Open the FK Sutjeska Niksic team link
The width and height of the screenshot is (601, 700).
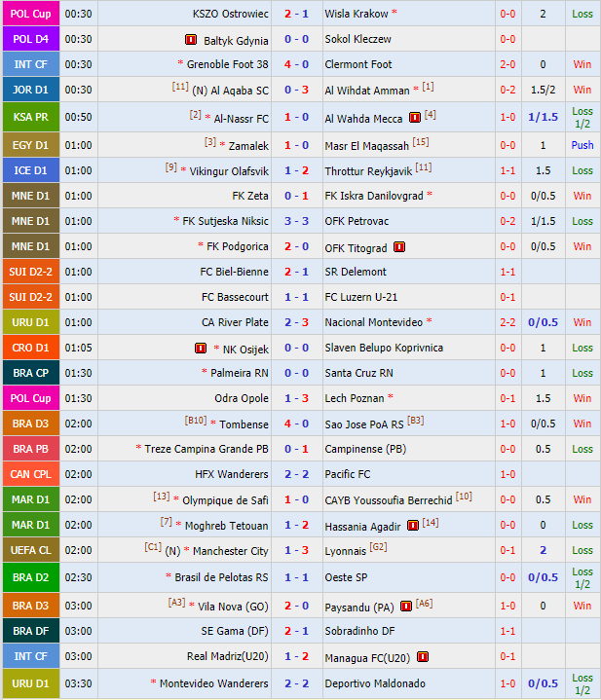tap(225, 221)
